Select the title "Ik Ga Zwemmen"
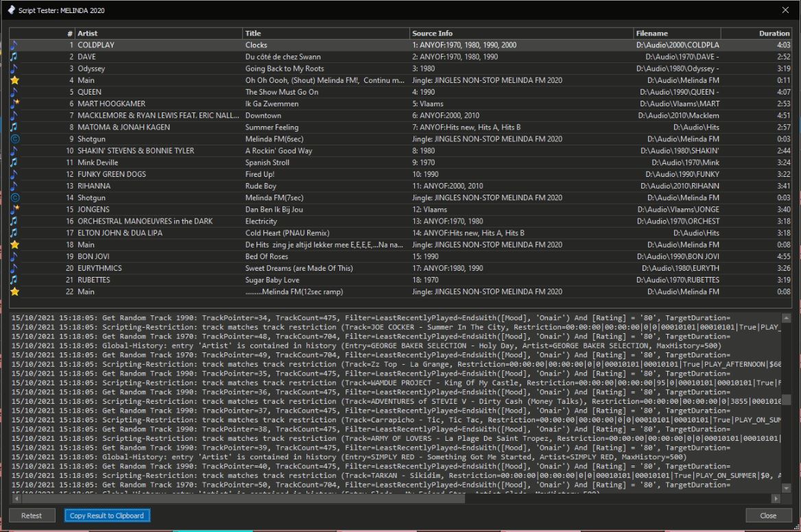The width and height of the screenshot is (801, 532). (272, 104)
